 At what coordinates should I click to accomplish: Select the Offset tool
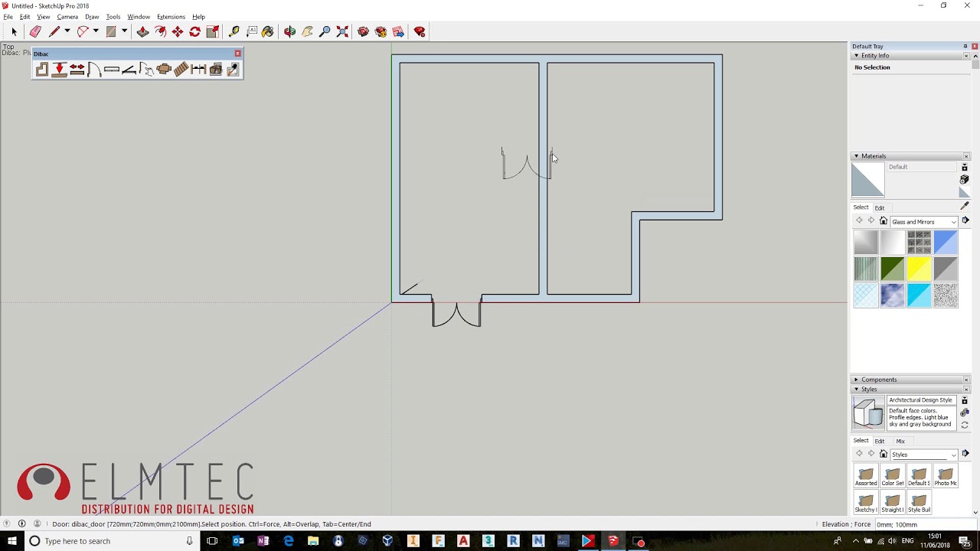coord(160,31)
